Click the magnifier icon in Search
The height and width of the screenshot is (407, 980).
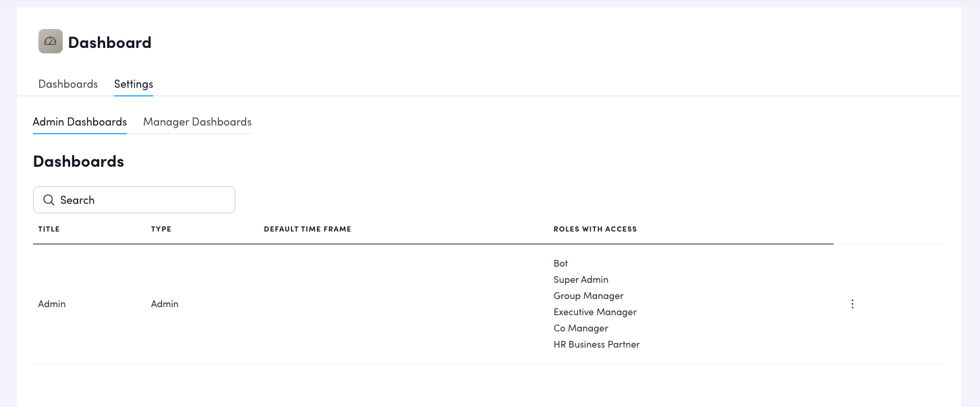49,200
